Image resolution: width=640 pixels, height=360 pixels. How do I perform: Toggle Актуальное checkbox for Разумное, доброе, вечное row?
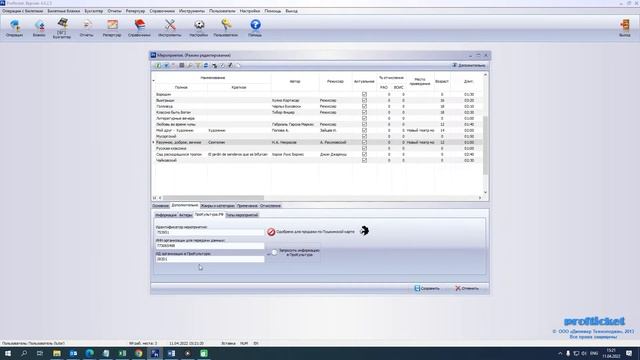[x=364, y=142]
